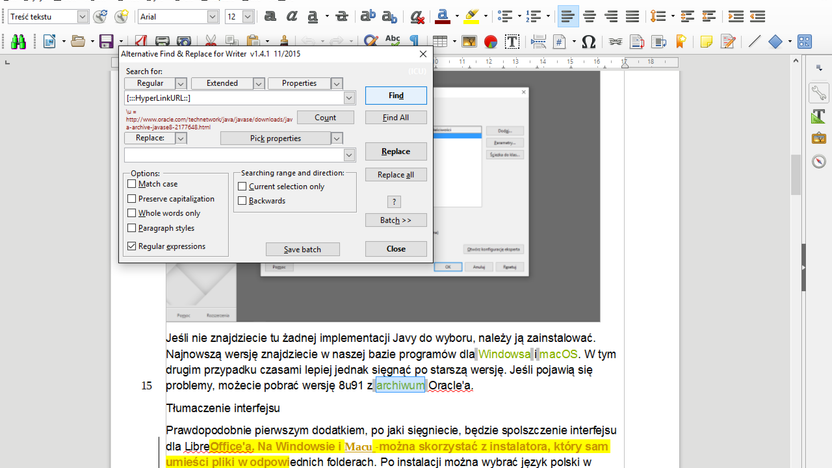Open sidebar Properties wrench icon
This screenshot has width=832, height=468.
pyautogui.click(x=819, y=93)
